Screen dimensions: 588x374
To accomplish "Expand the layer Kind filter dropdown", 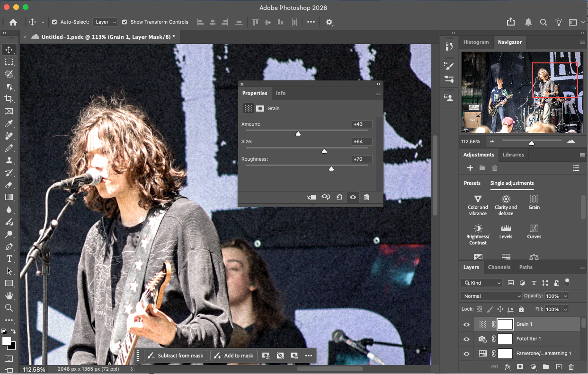I will 481,283.
